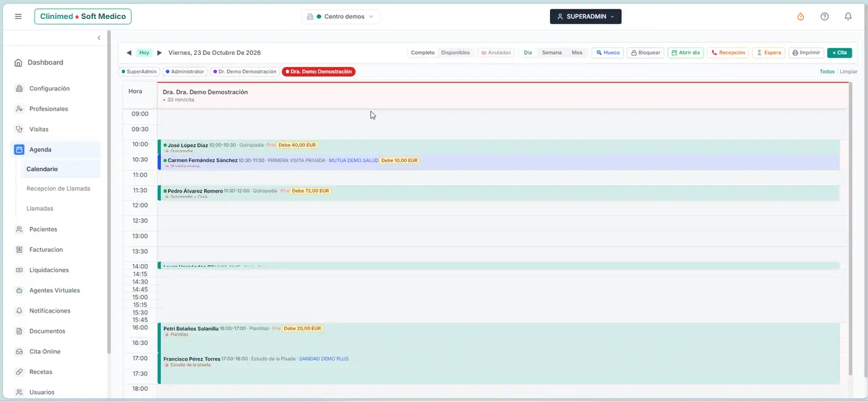Click the Debe 40,00 EUR badge
Image resolution: width=868 pixels, height=402 pixels.
(297, 145)
